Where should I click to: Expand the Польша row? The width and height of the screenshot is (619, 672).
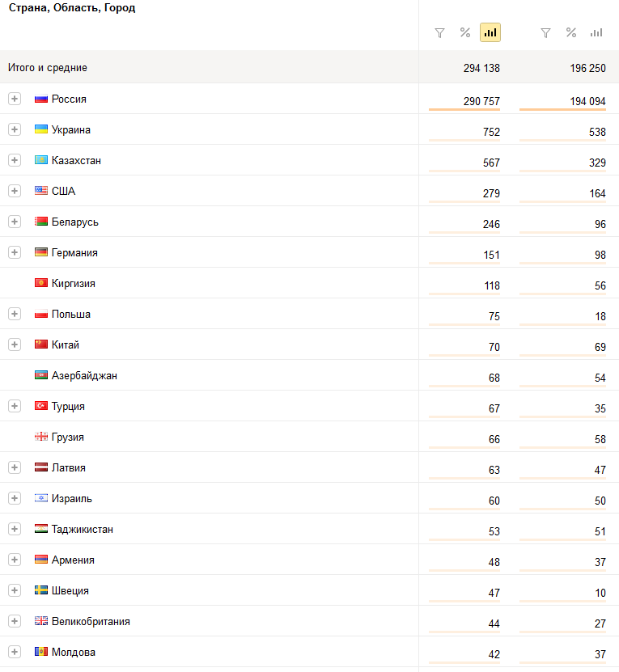15,314
